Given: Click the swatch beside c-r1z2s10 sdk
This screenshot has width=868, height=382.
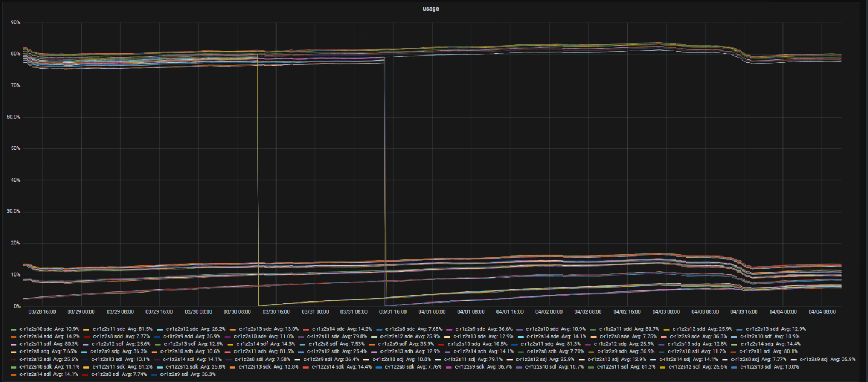Looking at the screenshot, I should click(13, 368).
